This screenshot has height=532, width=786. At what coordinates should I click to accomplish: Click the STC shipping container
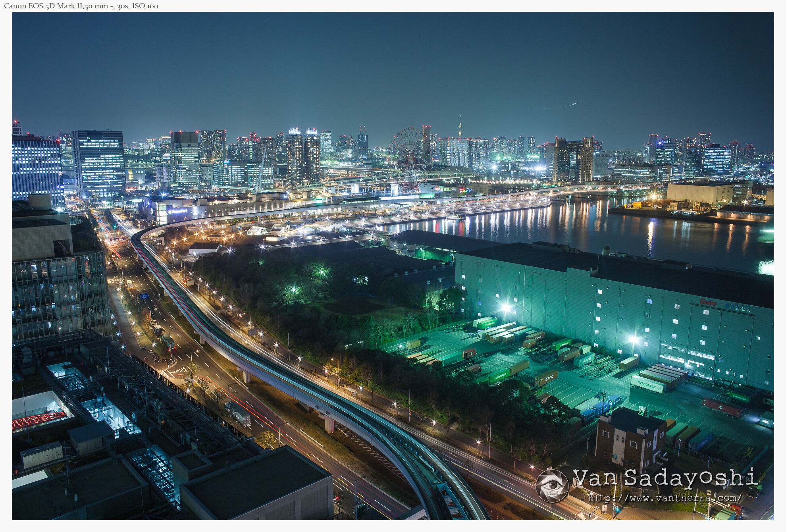tap(546, 378)
